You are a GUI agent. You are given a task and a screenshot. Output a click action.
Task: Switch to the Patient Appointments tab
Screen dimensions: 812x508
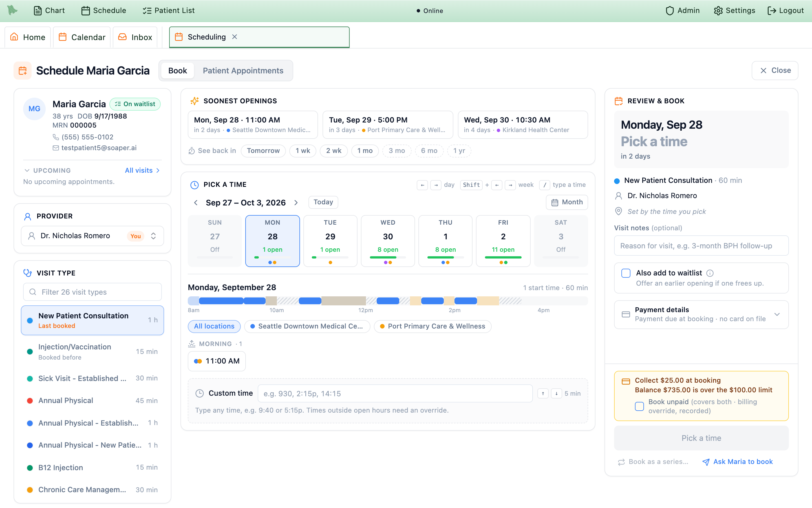click(243, 71)
